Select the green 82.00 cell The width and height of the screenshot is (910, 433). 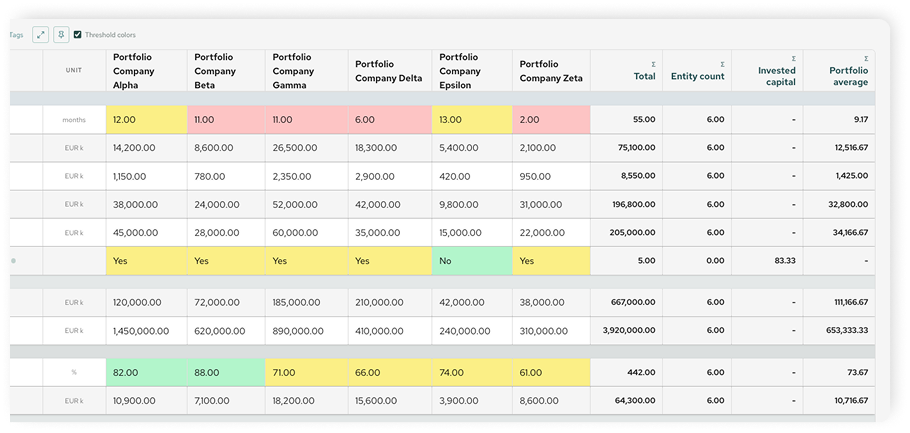click(146, 373)
